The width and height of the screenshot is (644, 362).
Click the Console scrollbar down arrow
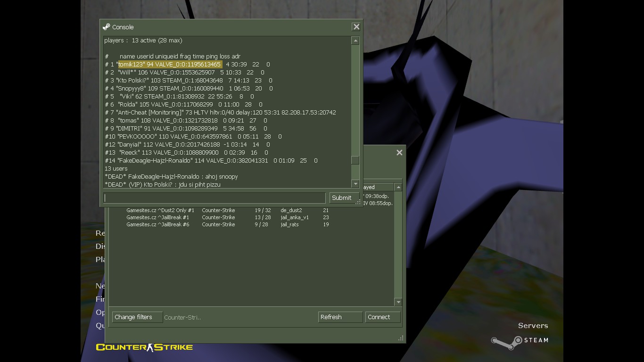(355, 184)
